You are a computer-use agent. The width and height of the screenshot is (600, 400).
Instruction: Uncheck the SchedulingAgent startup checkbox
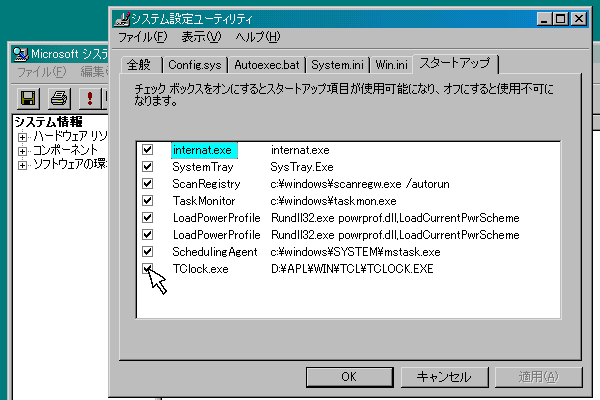147,251
